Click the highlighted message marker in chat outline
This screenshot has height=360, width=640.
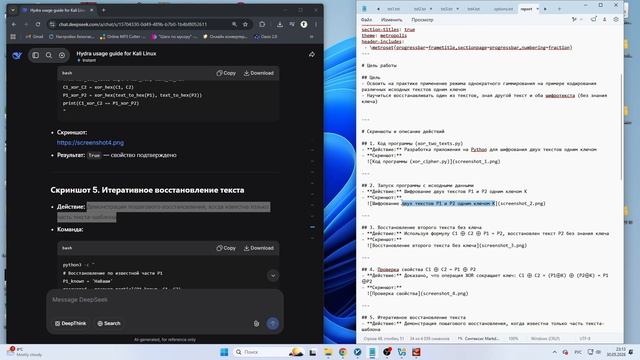(x=312, y=227)
